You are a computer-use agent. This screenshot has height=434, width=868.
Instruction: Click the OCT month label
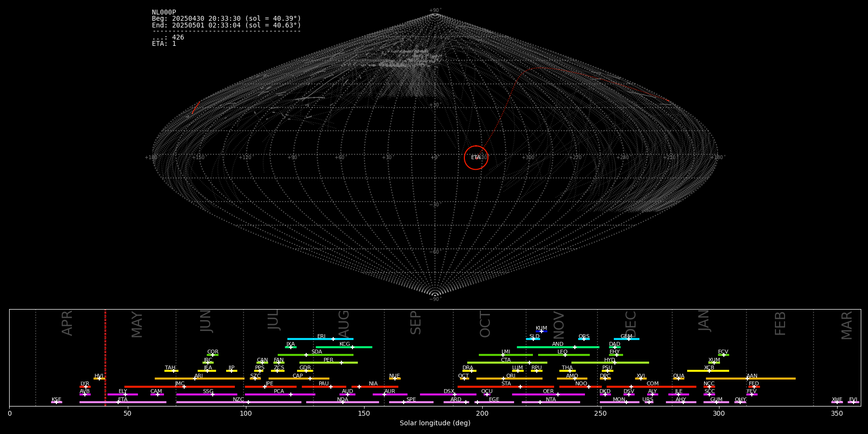pyautogui.click(x=485, y=325)
